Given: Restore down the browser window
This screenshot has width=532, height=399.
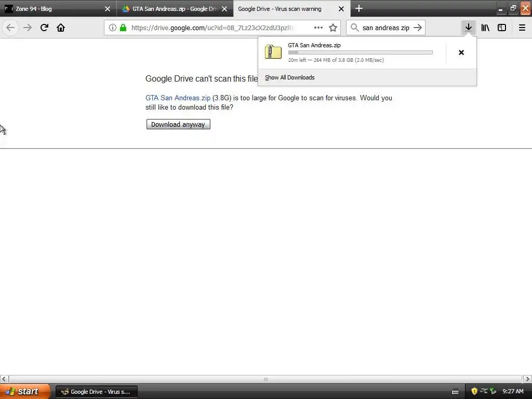Looking at the screenshot, I should coord(513,8).
